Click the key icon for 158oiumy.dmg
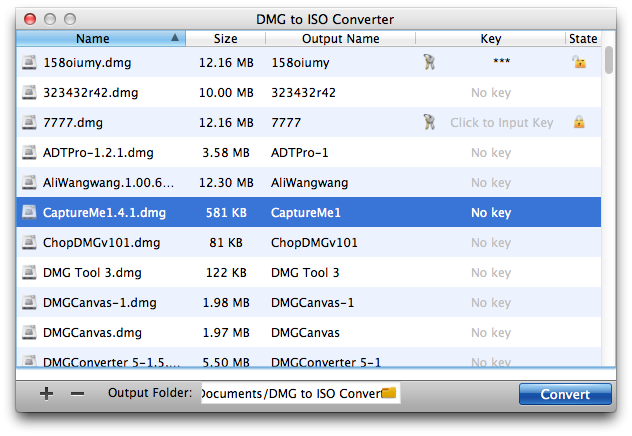This screenshot has height=436, width=632. (429, 62)
